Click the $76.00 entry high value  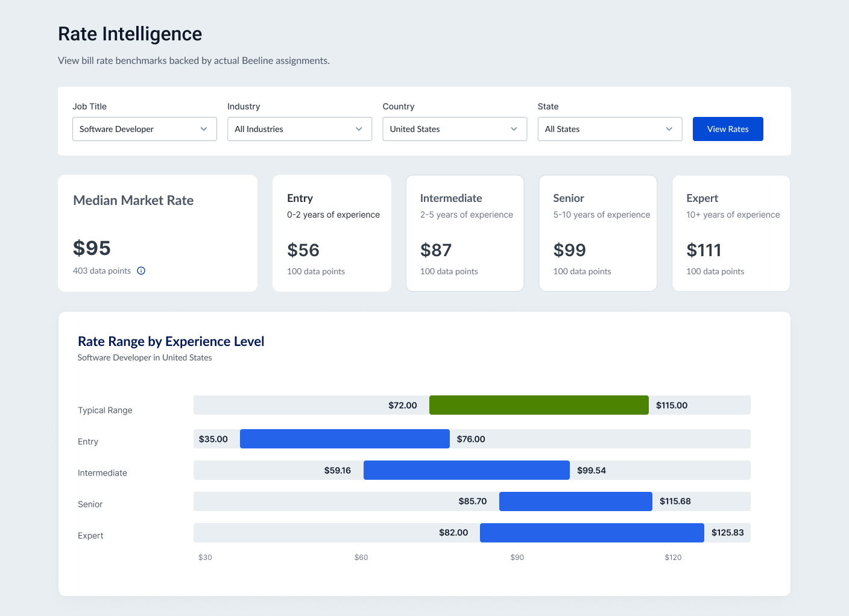point(471,439)
